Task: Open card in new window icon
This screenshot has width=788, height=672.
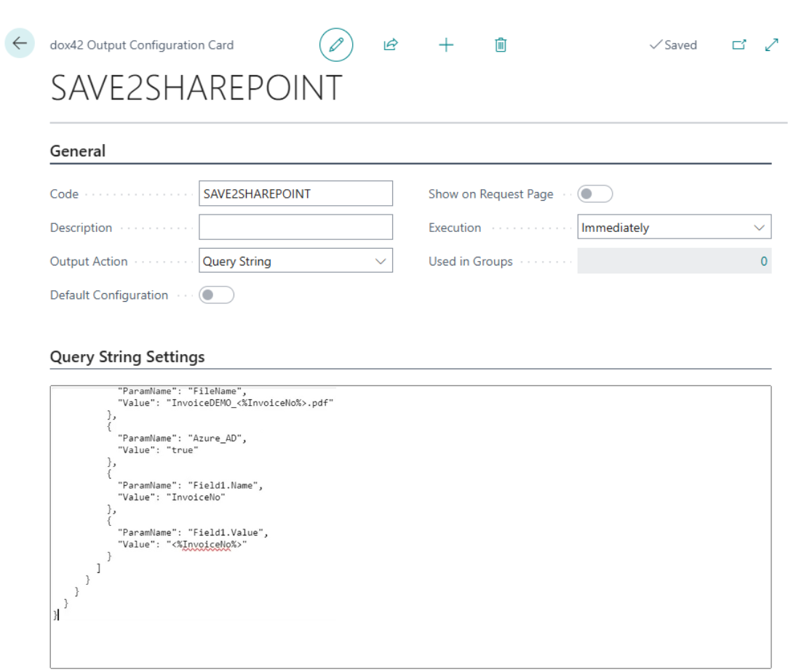Action: point(739,44)
